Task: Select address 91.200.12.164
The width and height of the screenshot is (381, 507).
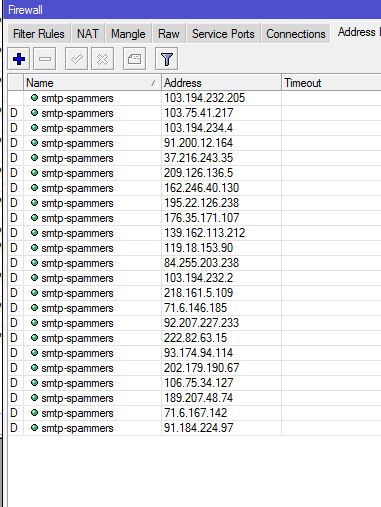Action: [x=198, y=143]
